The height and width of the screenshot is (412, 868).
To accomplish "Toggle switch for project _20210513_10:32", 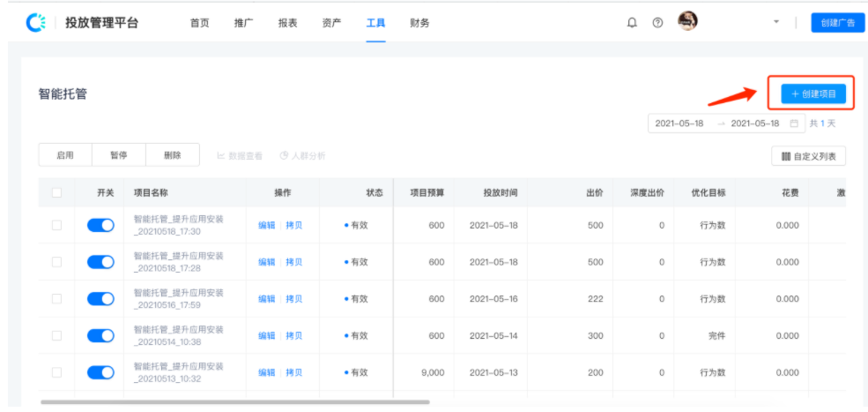I will click(100, 372).
